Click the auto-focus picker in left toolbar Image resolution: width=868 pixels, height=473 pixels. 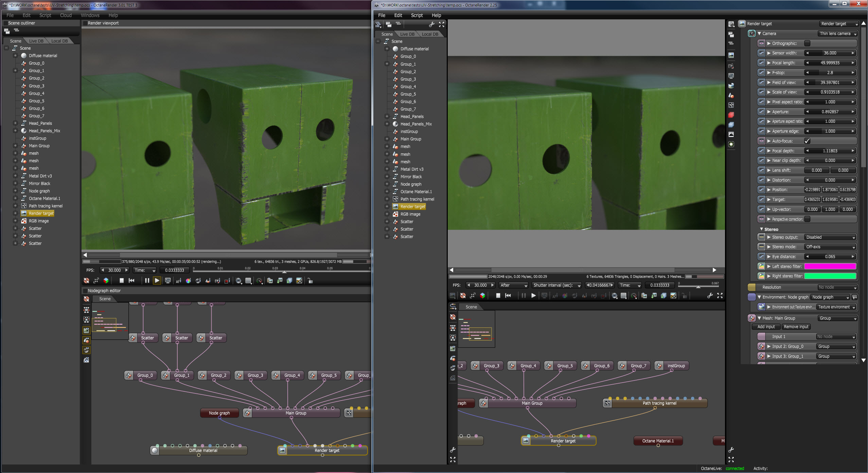coord(178,281)
